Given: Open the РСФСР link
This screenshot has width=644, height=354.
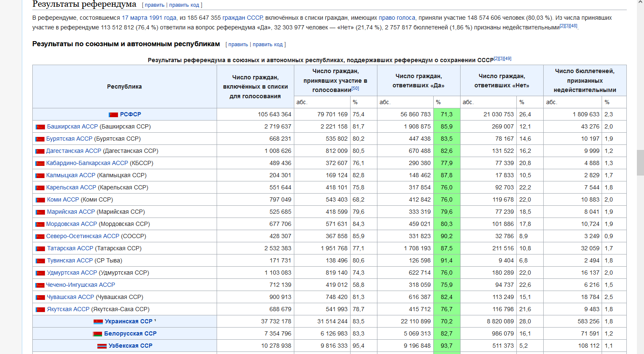Looking at the screenshot, I should [131, 114].
